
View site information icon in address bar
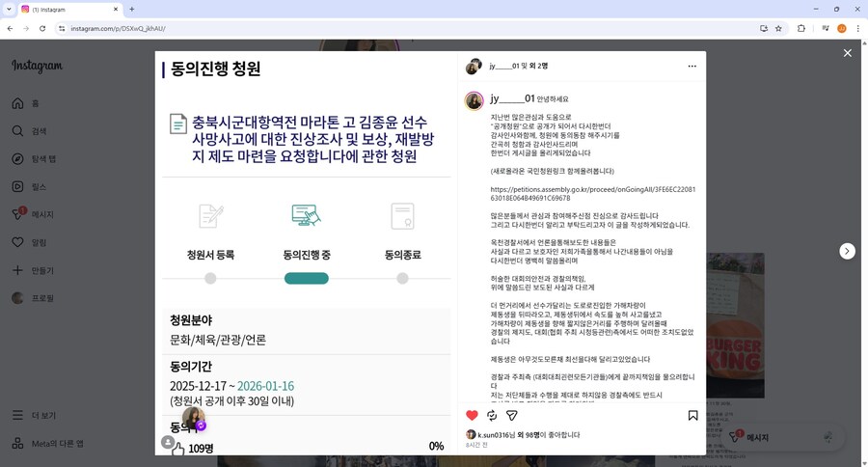click(x=62, y=28)
